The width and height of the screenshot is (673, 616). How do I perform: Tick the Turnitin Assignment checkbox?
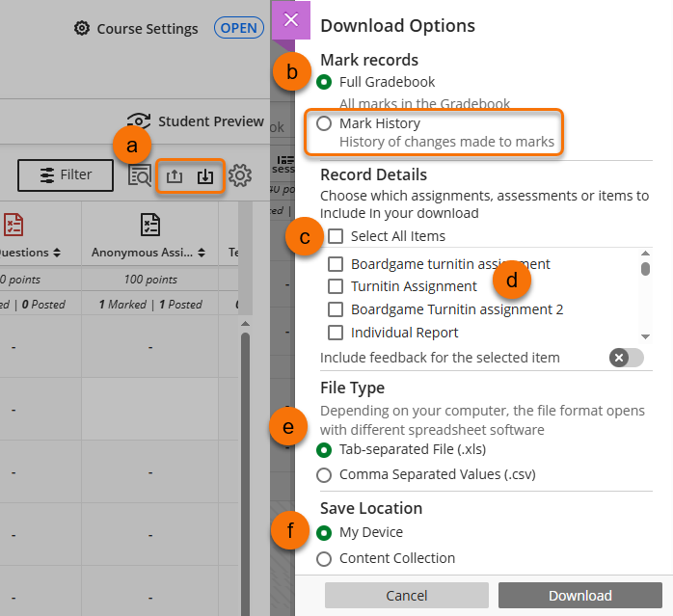pyautogui.click(x=336, y=286)
